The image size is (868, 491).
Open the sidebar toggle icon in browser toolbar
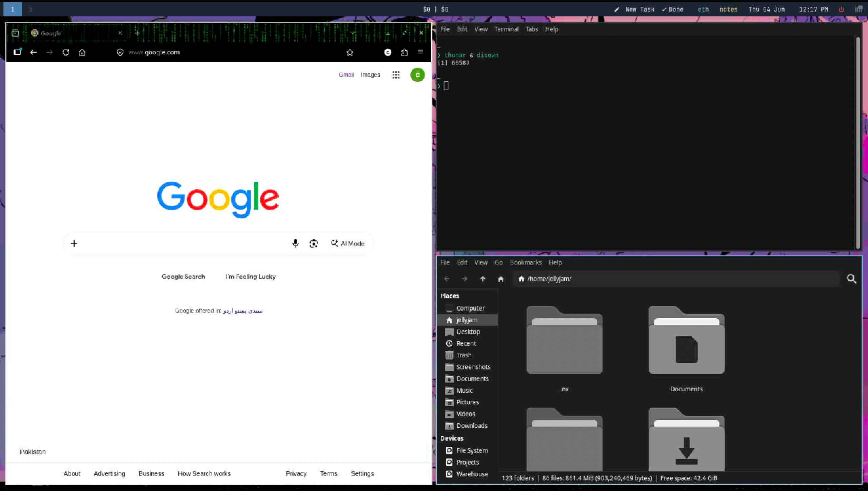pos(17,52)
